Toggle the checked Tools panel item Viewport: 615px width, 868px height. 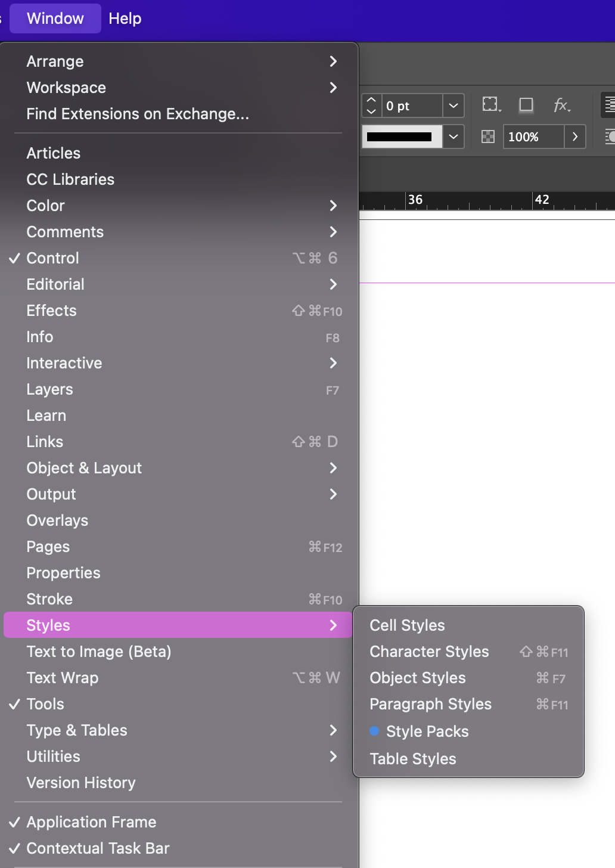click(179, 704)
